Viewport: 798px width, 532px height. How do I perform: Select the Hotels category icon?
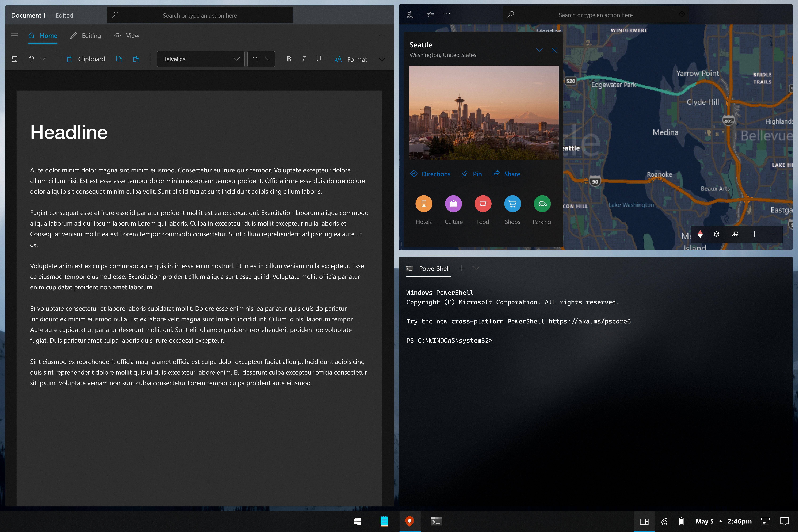click(x=424, y=204)
